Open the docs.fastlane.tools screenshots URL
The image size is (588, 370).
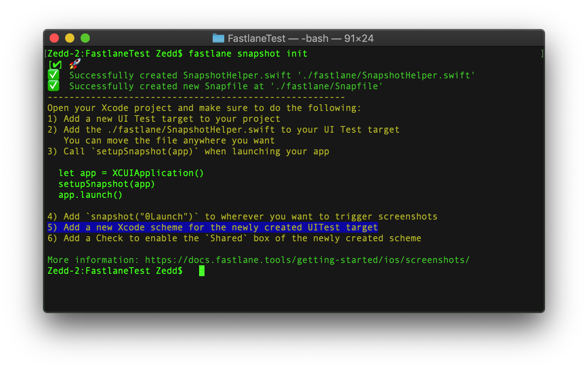tap(307, 260)
